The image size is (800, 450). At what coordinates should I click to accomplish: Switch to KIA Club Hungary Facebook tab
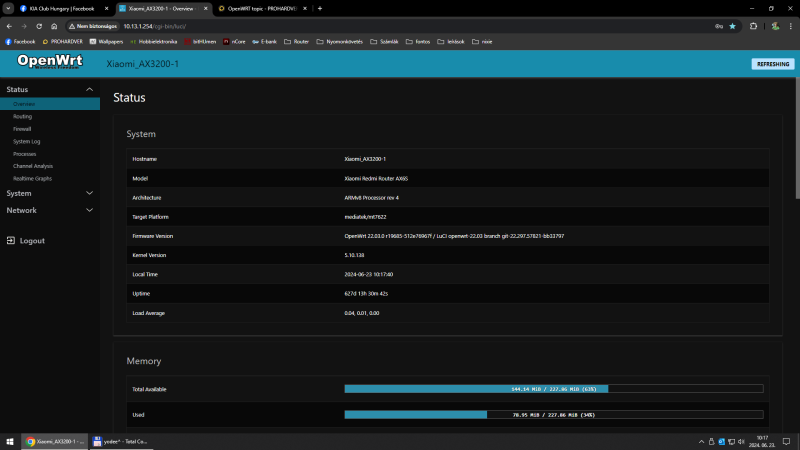[x=61, y=9]
